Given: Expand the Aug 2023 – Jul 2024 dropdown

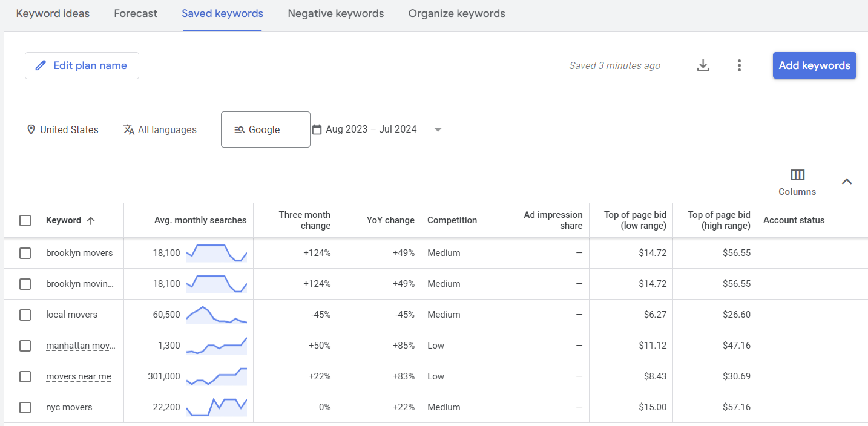Looking at the screenshot, I should click(x=438, y=129).
